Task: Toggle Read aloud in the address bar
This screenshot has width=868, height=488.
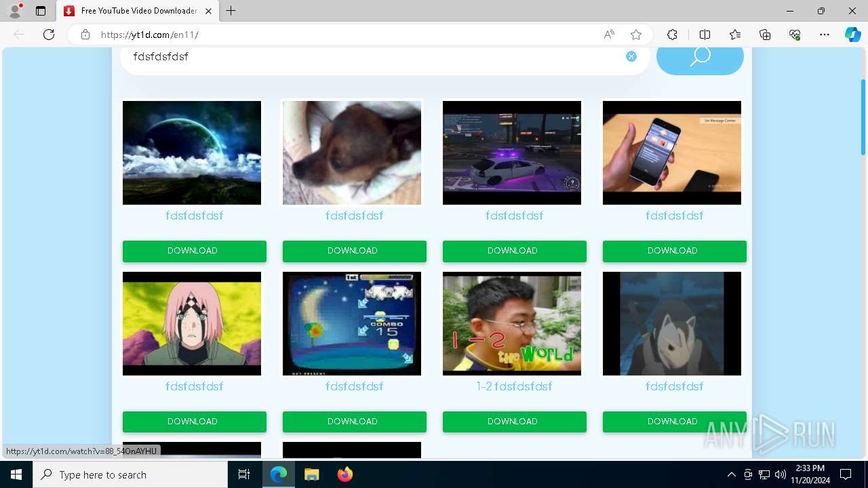Action: tap(609, 35)
